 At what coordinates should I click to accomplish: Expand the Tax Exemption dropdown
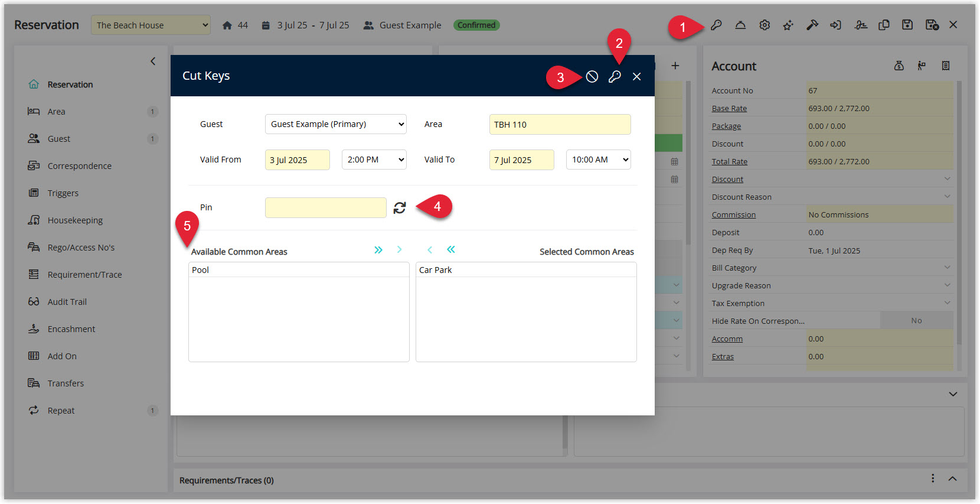tap(947, 303)
